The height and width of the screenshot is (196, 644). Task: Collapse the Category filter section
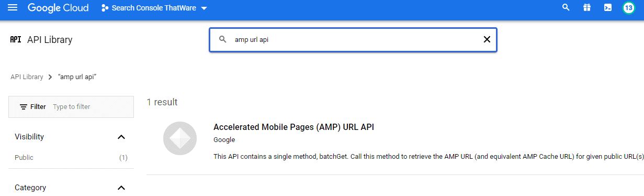(x=121, y=188)
